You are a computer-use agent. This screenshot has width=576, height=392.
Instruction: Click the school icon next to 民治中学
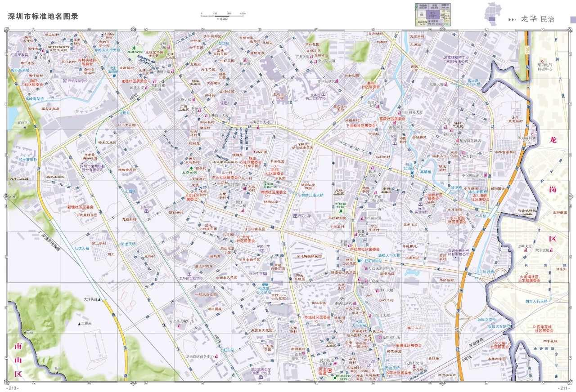pos(265,273)
